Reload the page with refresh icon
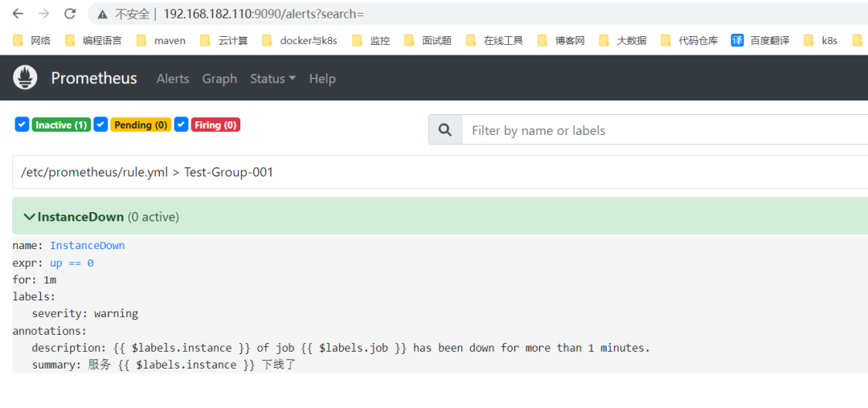The image size is (868, 408). pos(70,14)
